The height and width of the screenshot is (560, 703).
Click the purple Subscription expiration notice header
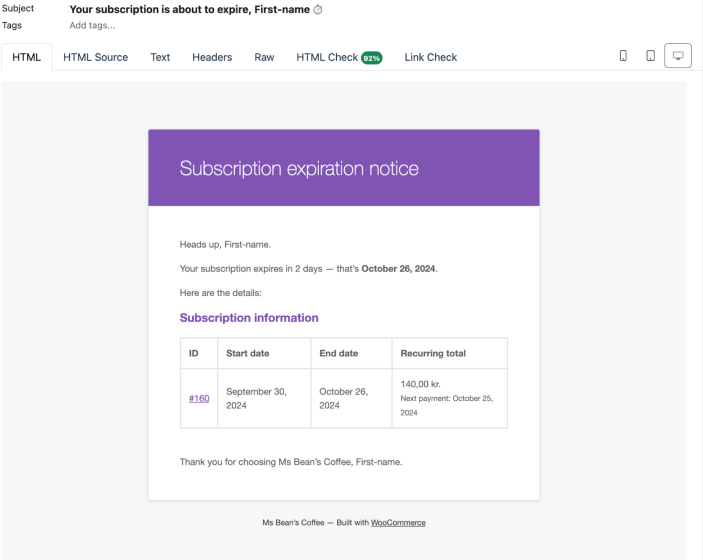coord(343,168)
